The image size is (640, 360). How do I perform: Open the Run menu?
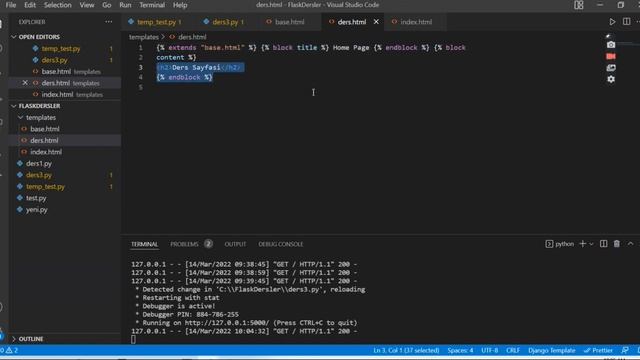click(x=125, y=5)
